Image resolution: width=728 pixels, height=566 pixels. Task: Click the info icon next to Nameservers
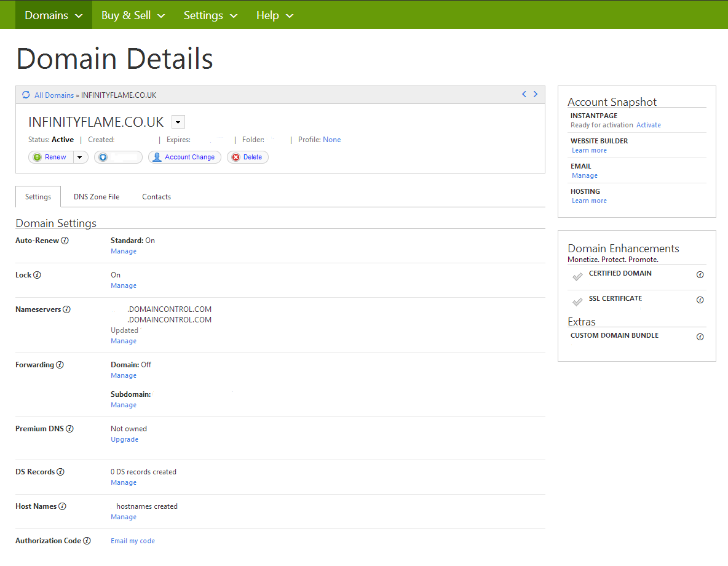[67, 309]
